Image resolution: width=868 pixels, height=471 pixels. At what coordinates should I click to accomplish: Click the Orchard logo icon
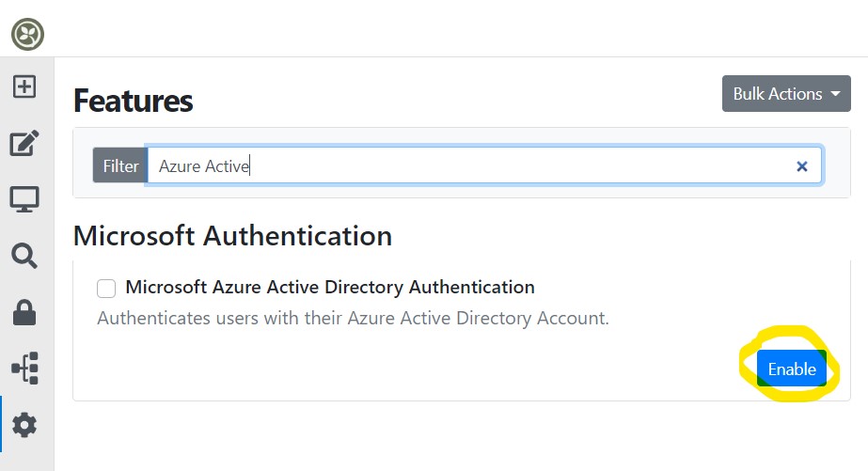27,35
